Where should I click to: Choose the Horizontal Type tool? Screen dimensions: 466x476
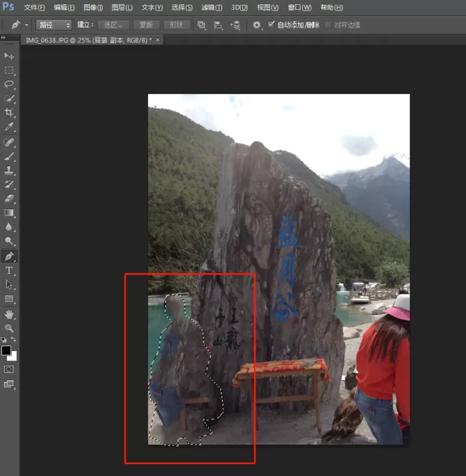tap(9, 270)
